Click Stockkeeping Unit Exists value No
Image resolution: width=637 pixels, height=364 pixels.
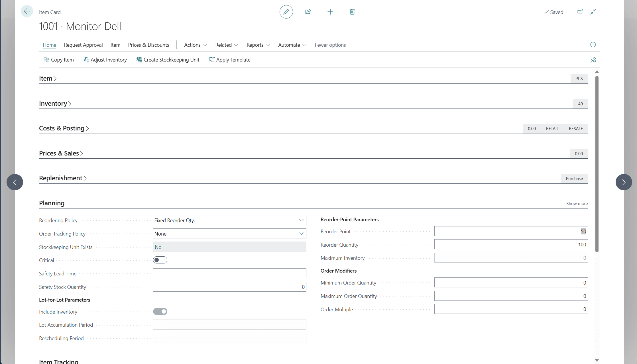tap(230, 247)
